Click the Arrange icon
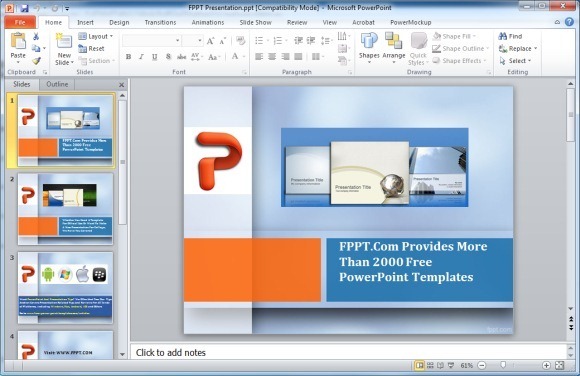The height and width of the screenshot is (376, 580). [x=393, y=41]
